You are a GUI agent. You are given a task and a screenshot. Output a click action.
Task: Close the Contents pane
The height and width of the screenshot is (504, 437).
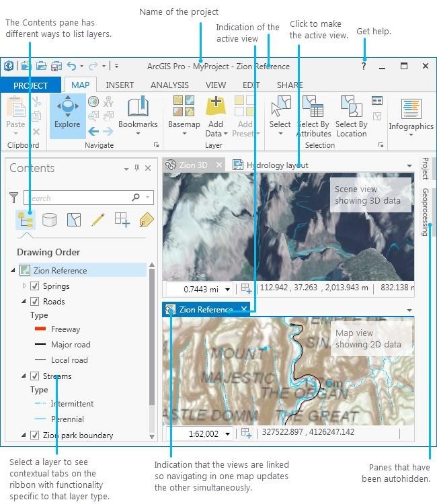[148, 168]
